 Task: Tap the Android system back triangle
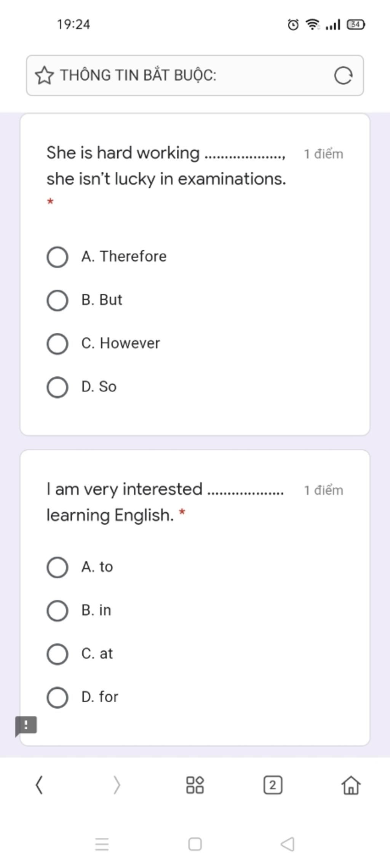[x=288, y=844]
